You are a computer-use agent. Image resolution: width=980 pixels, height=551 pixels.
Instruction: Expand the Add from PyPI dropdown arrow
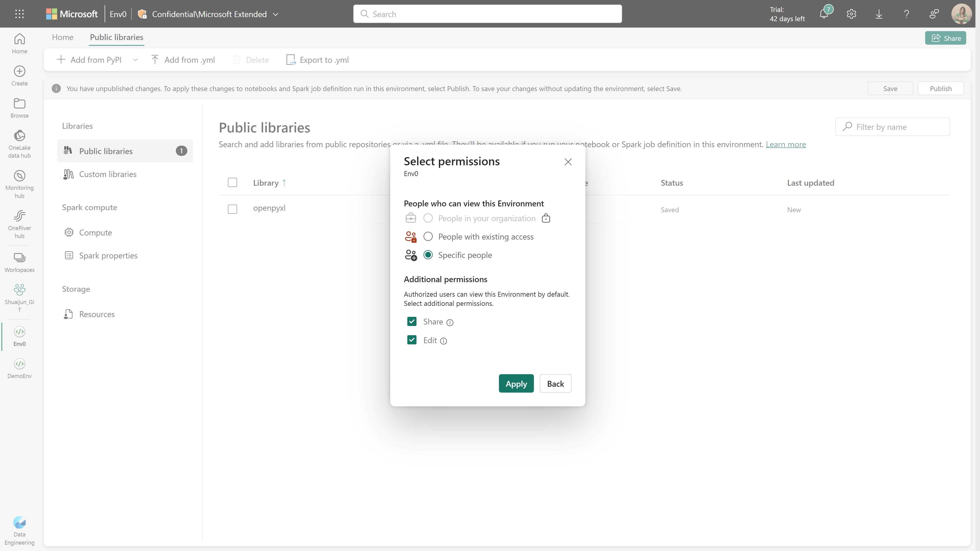[x=135, y=60]
